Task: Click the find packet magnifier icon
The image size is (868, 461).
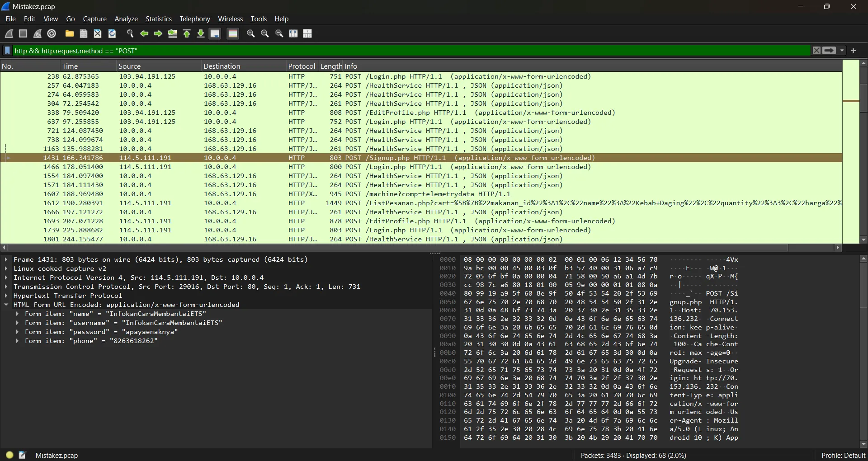Action: point(130,33)
